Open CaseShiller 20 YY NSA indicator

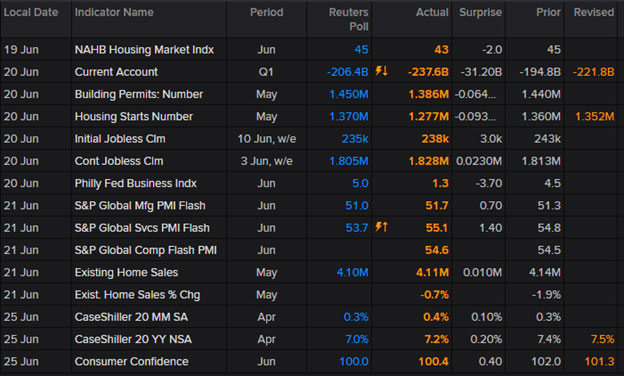point(133,339)
